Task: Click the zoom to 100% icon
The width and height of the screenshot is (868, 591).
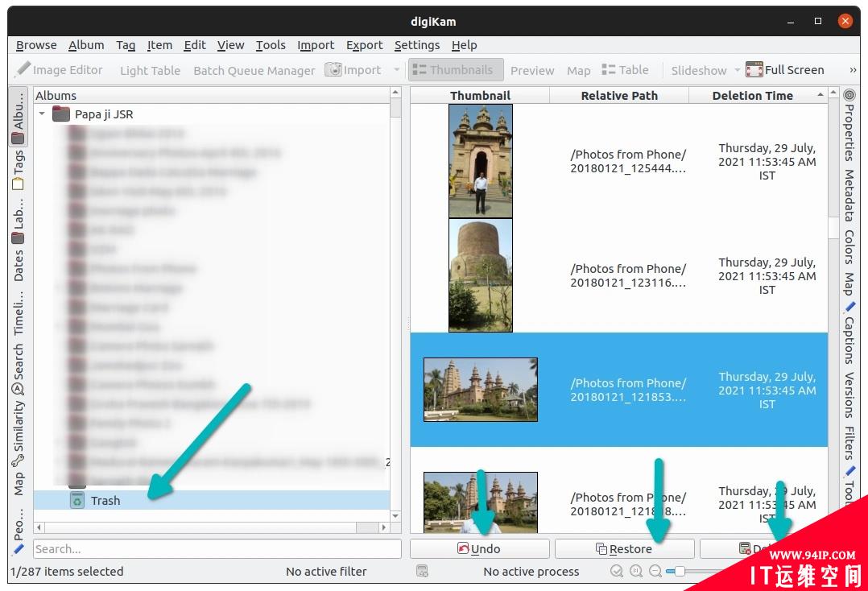Action: [x=636, y=571]
